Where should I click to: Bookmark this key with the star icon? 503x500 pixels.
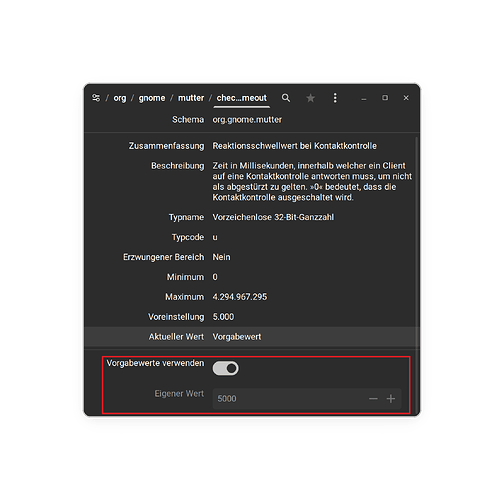point(310,98)
